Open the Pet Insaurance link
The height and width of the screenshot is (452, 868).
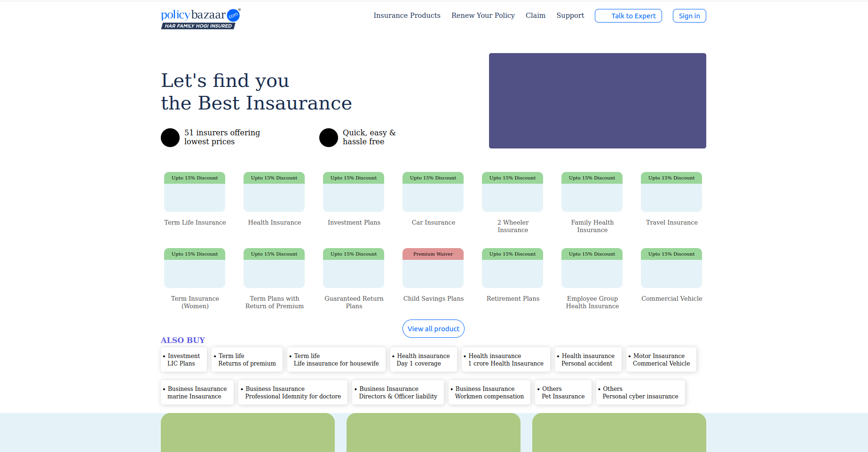(x=563, y=392)
